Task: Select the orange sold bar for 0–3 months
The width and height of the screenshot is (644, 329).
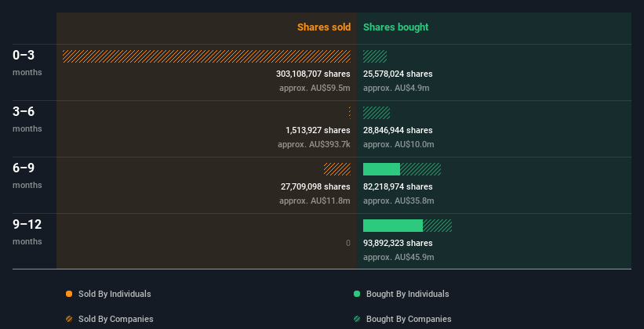Action: pos(206,56)
